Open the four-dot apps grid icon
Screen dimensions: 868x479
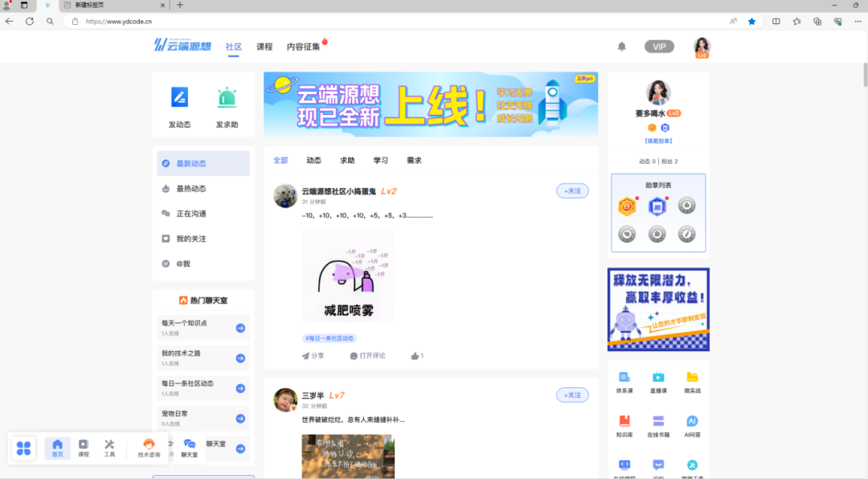click(23, 448)
